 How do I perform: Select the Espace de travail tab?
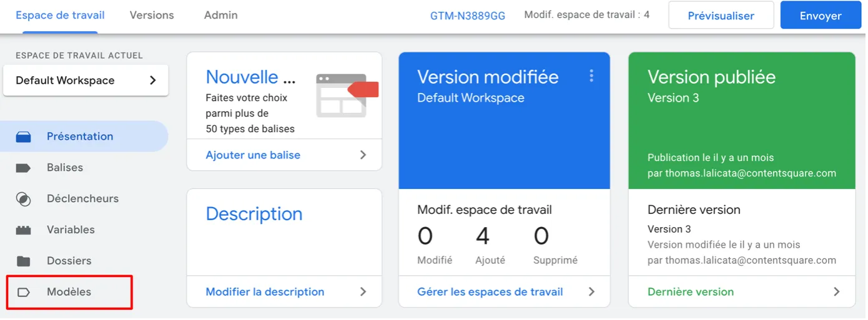60,15
